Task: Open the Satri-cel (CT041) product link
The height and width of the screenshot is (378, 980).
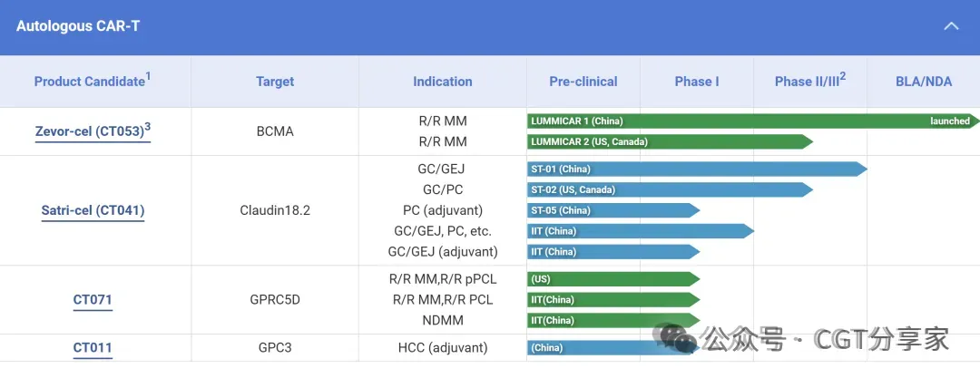Action: (x=93, y=210)
